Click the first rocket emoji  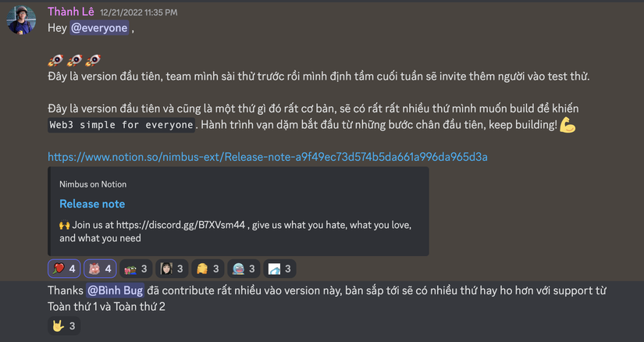(x=56, y=60)
